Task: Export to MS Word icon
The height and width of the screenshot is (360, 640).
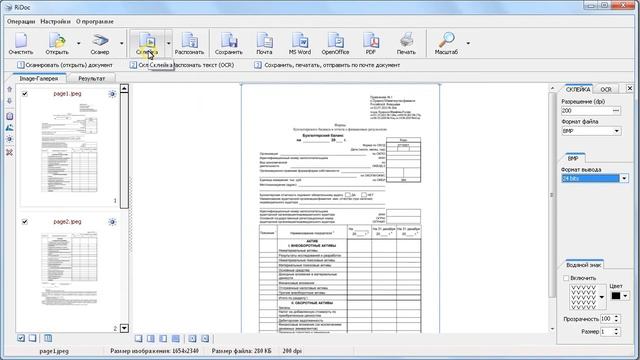Action: (300, 43)
